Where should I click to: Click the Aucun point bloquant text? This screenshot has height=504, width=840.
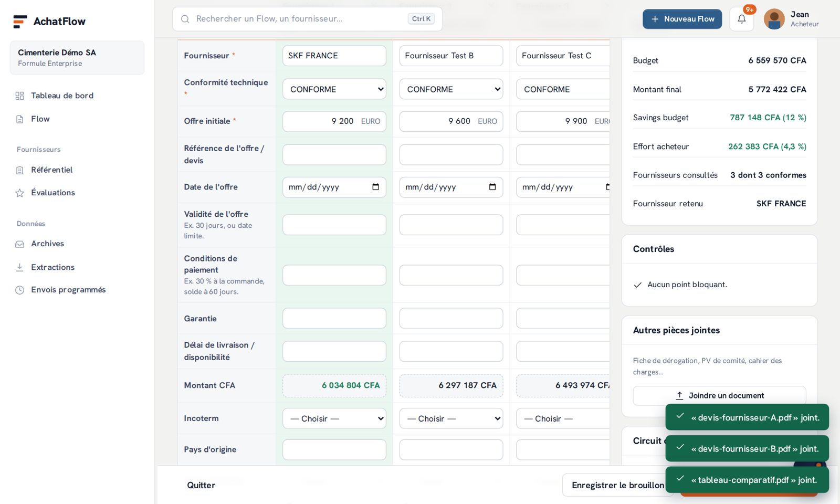(687, 285)
